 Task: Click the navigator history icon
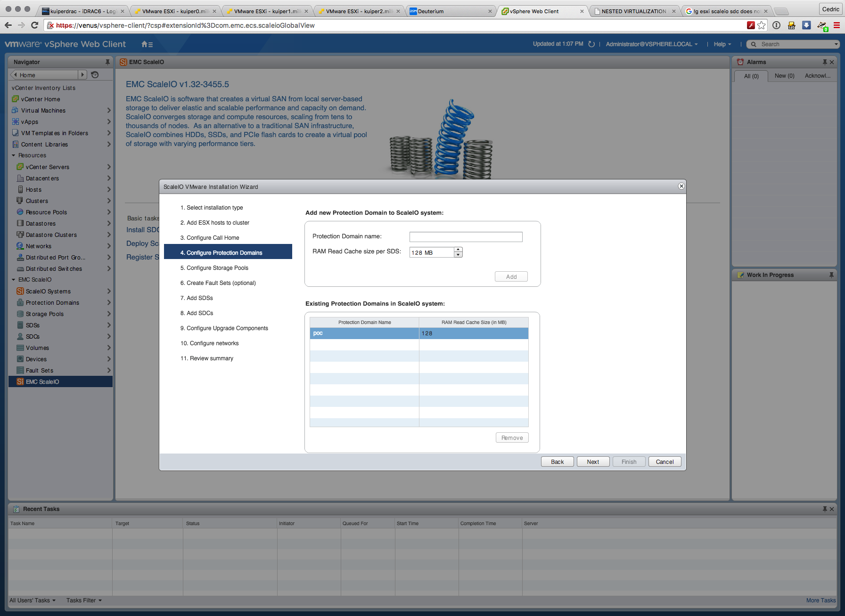click(95, 75)
